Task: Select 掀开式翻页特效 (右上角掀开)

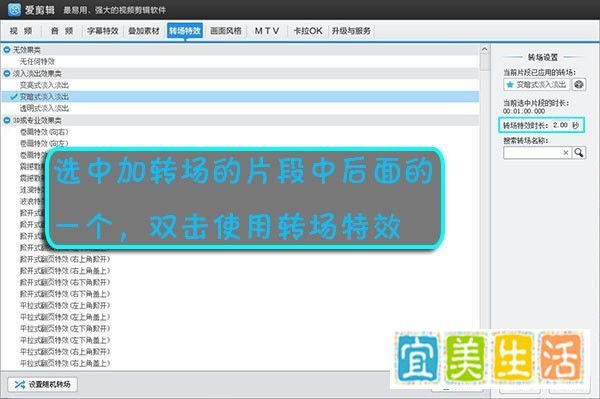Action: click(65, 259)
